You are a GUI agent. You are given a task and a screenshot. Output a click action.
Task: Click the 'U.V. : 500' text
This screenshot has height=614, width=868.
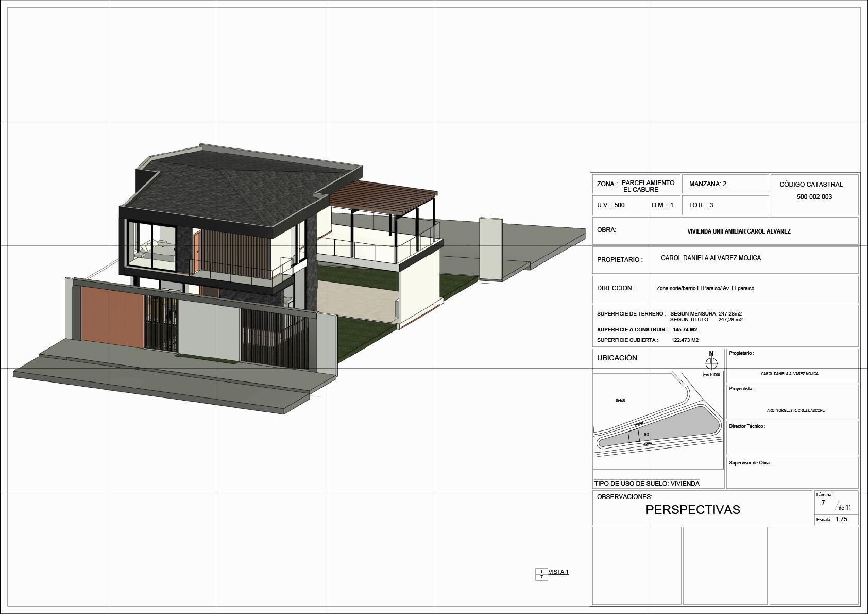[611, 205]
